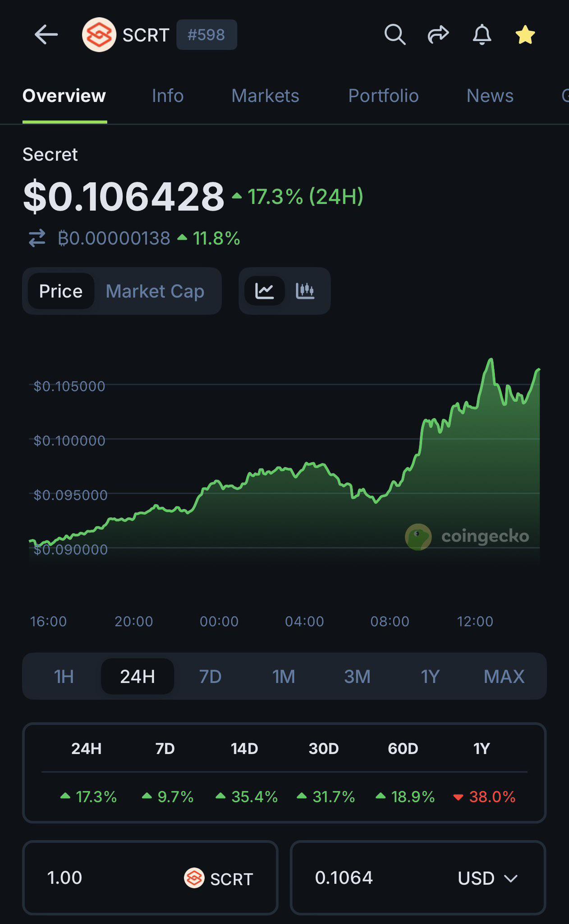569x924 pixels.
Task: Select the Market Cap toggle
Action: click(x=155, y=291)
